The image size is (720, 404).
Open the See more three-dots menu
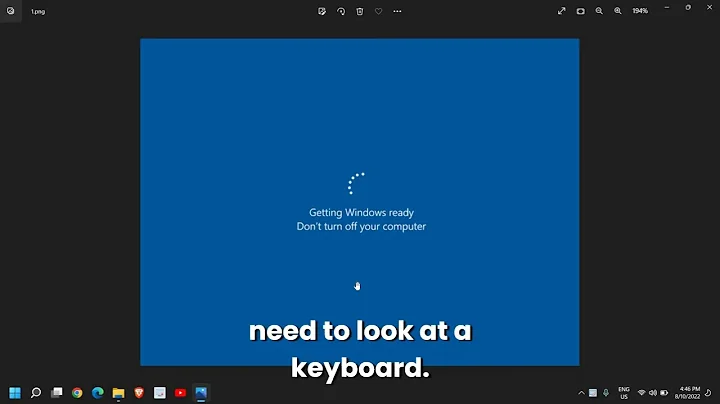click(397, 11)
